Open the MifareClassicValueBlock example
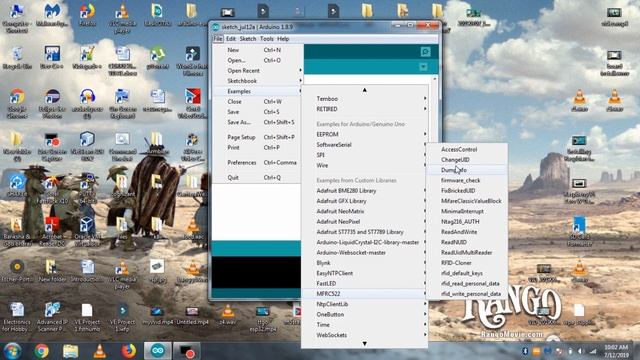 [x=467, y=201]
